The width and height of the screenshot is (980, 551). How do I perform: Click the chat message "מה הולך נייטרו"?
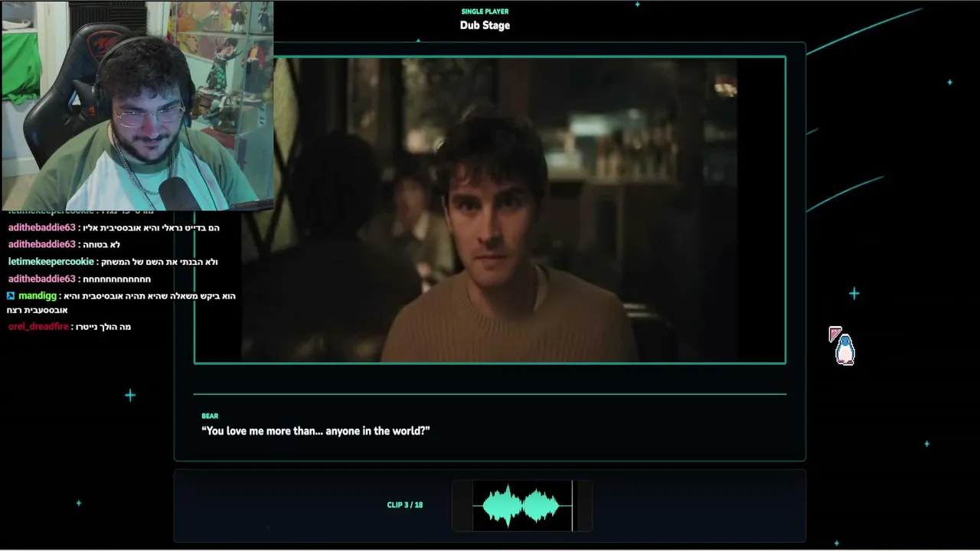104,327
